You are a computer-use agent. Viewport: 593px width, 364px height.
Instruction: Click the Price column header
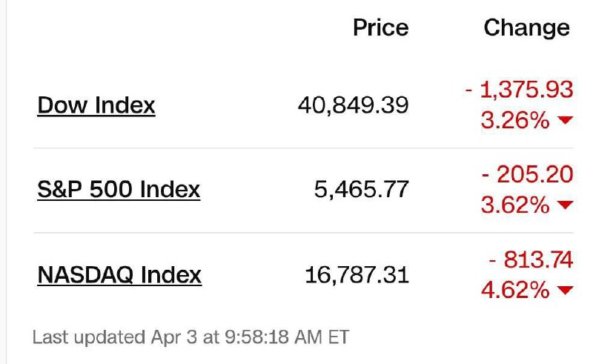(x=380, y=28)
